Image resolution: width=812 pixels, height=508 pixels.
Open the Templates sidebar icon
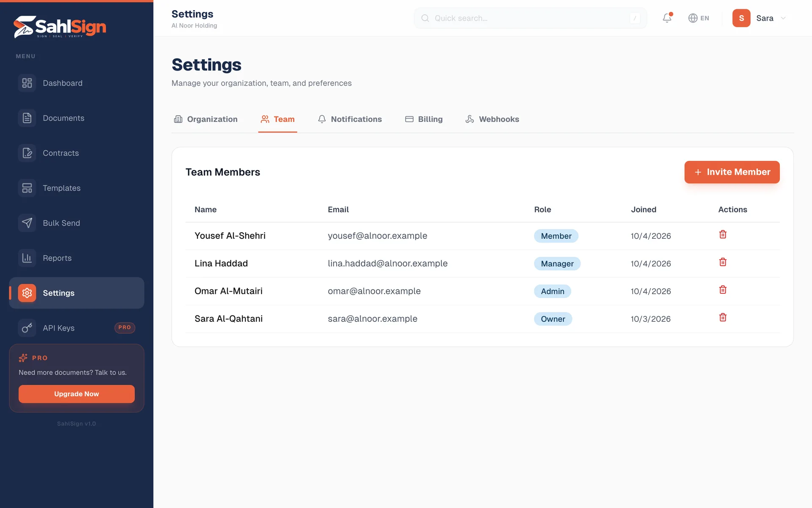(x=27, y=188)
